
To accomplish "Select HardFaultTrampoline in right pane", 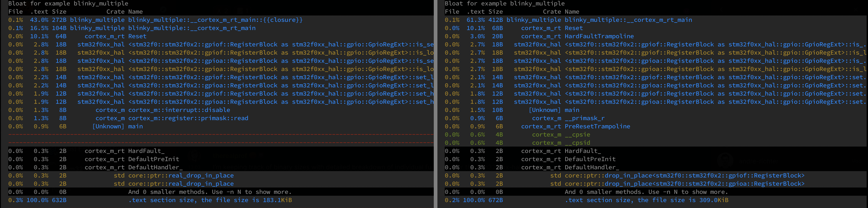I will 599,36.
